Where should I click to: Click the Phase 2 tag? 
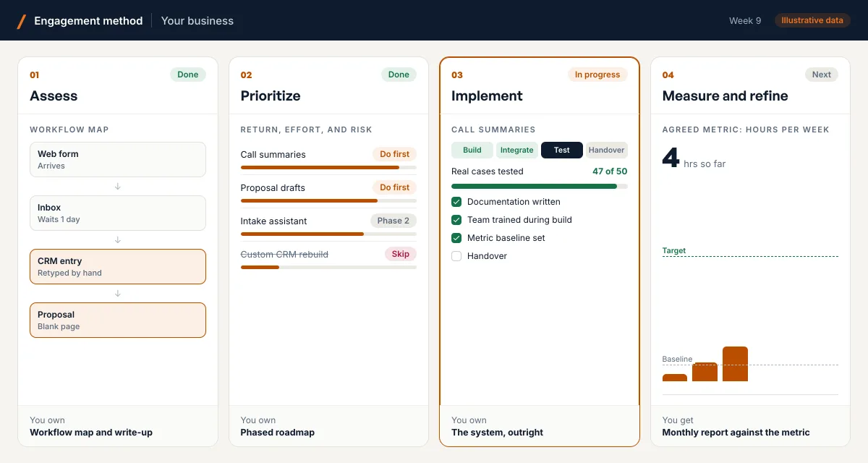pyautogui.click(x=393, y=221)
